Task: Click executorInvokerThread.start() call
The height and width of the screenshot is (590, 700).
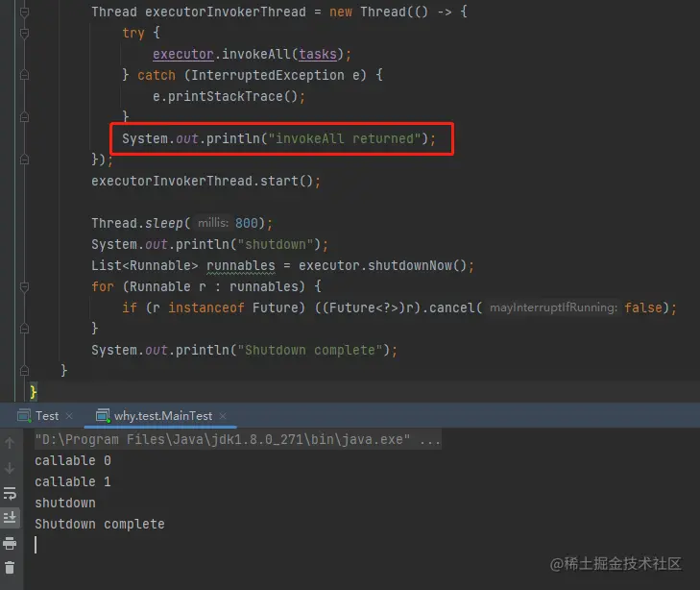Action: (x=205, y=181)
